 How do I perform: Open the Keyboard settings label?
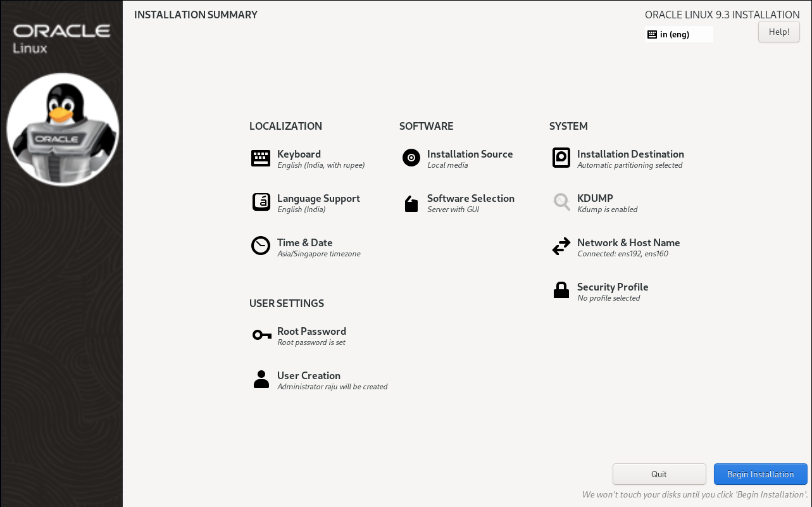tap(299, 154)
